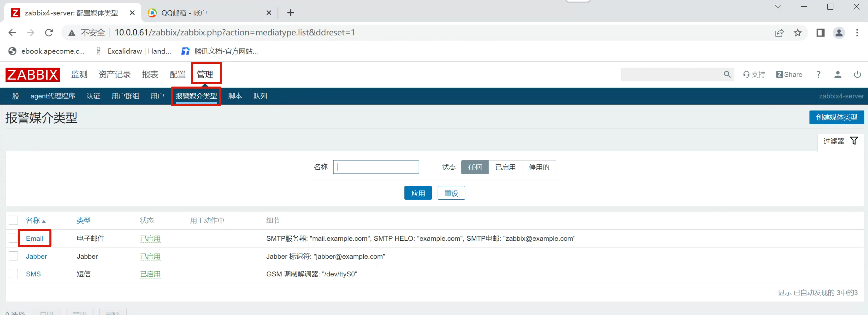Bookmark this page with star icon
Viewport: 868px width, 315px height.
pos(797,33)
